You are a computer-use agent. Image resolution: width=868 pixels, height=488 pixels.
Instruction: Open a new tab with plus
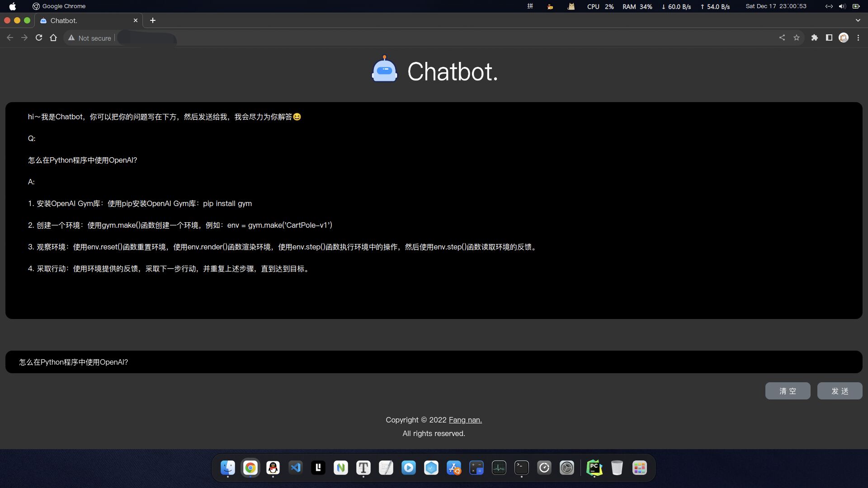(153, 20)
